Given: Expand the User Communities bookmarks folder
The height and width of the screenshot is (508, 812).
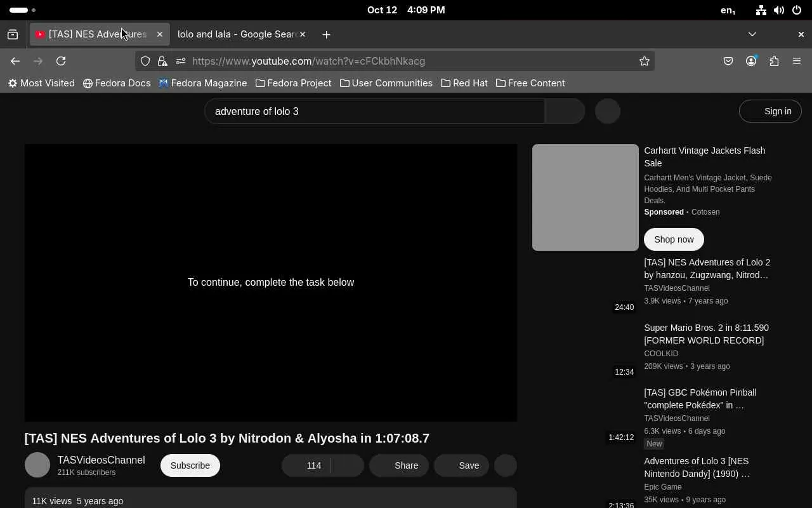Looking at the screenshot, I should [386, 83].
